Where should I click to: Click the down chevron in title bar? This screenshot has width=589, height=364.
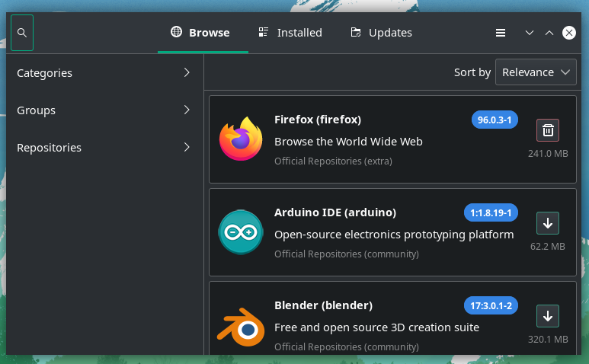(530, 33)
